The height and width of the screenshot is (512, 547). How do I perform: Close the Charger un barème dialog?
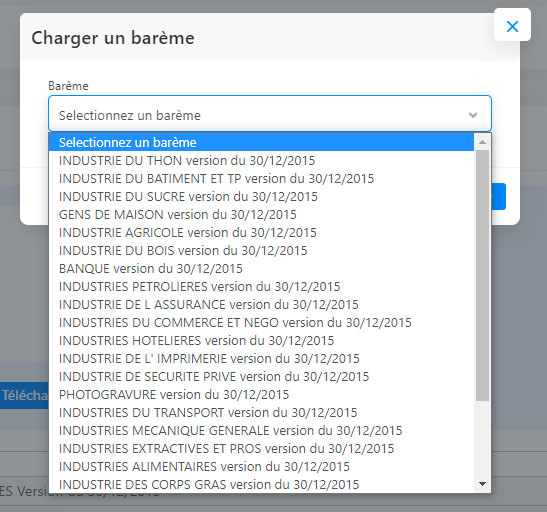pyautogui.click(x=512, y=26)
